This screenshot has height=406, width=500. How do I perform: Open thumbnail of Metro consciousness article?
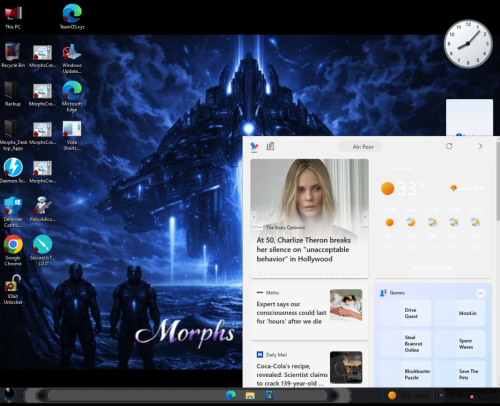[346, 305]
